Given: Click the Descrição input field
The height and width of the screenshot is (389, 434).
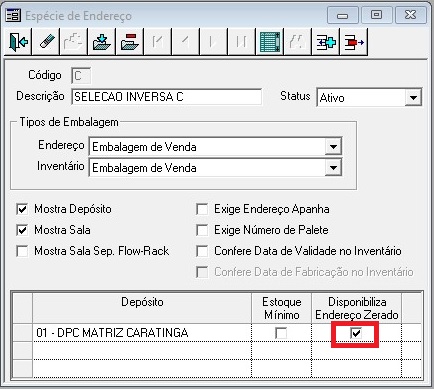Looking at the screenshot, I should click(x=167, y=97).
